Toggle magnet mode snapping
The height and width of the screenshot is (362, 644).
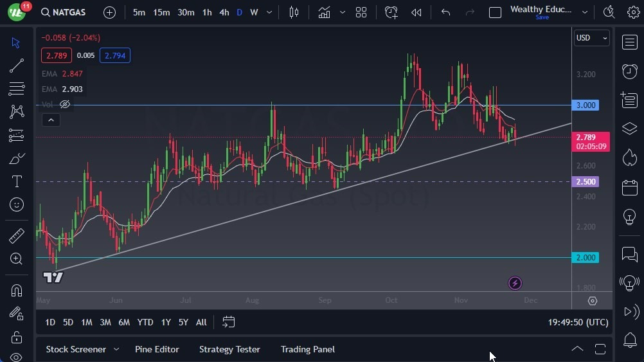[x=17, y=290]
